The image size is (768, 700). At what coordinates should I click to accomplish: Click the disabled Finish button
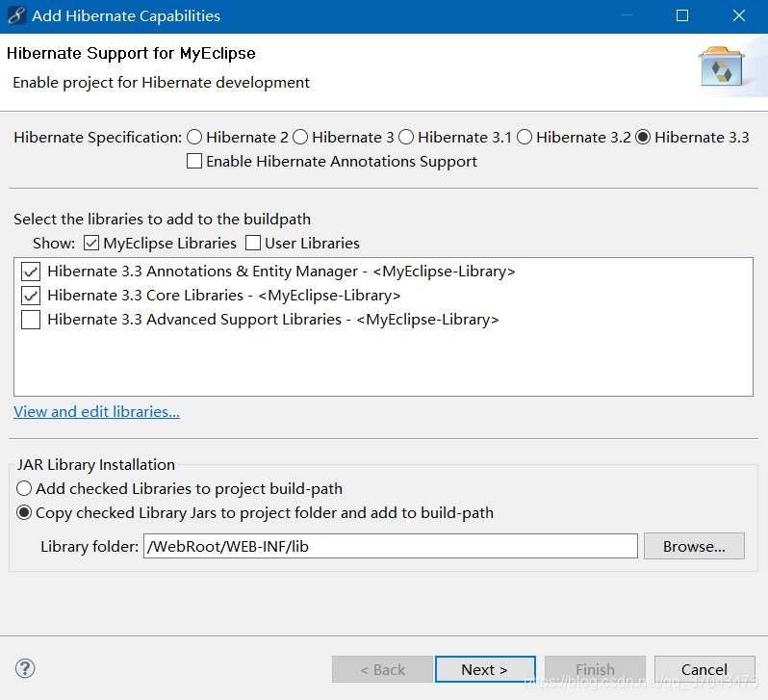(x=595, y=669)
